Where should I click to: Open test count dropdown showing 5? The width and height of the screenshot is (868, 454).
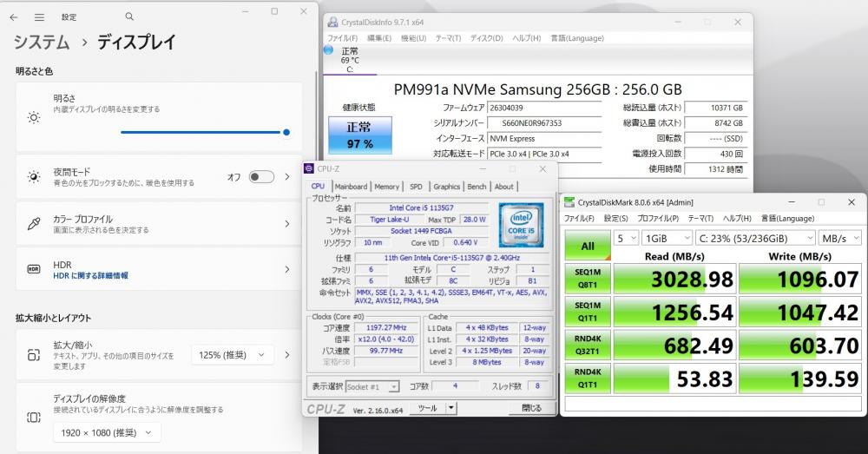627,238
